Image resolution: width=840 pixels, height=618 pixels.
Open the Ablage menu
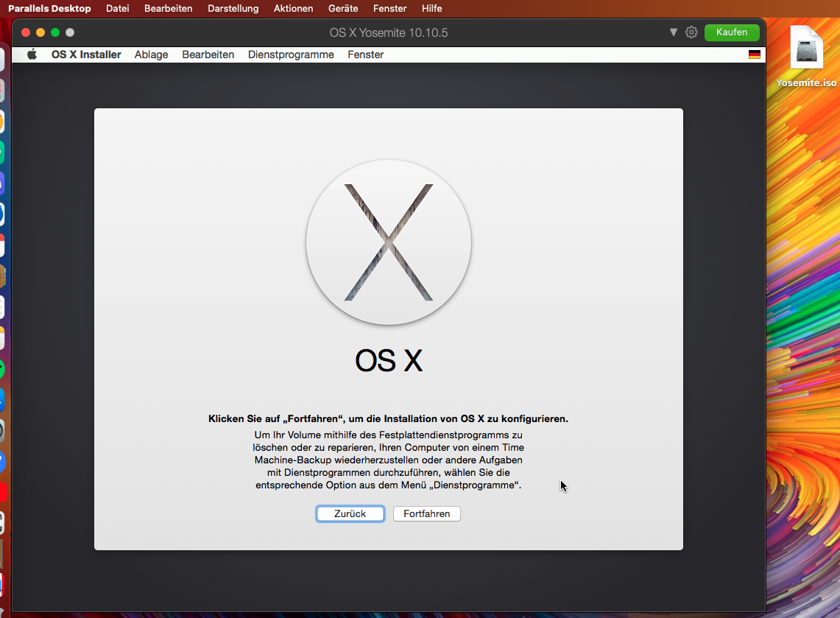[151, 55]
